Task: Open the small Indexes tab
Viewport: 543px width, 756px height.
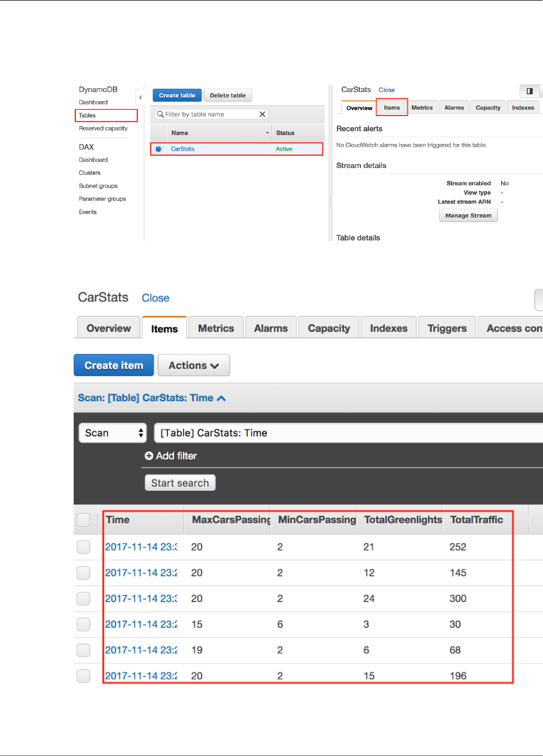Action: [523, 108]
